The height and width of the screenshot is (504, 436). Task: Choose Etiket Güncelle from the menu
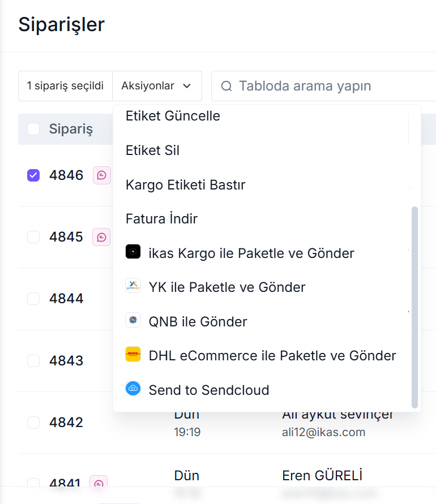click(173, 116)
